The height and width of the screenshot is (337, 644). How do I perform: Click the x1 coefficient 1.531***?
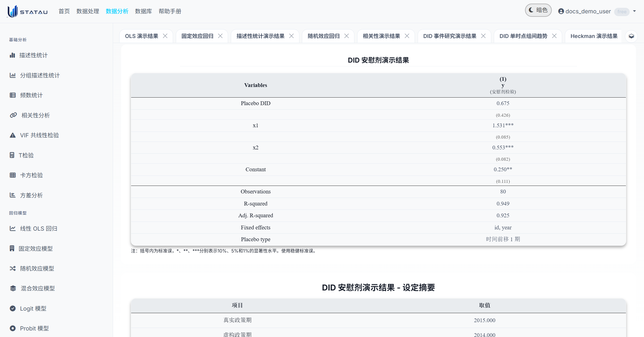pyautogui.click(x=503, y=125)
